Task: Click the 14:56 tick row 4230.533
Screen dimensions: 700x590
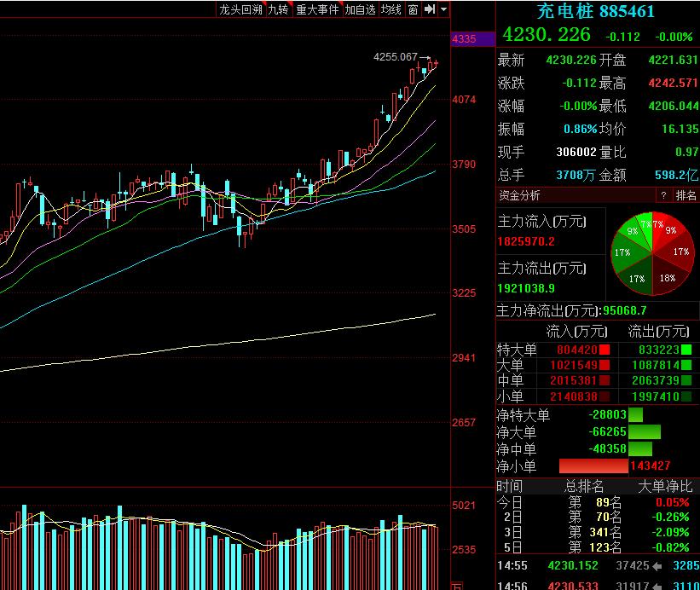Action: (x=598, y=585)
